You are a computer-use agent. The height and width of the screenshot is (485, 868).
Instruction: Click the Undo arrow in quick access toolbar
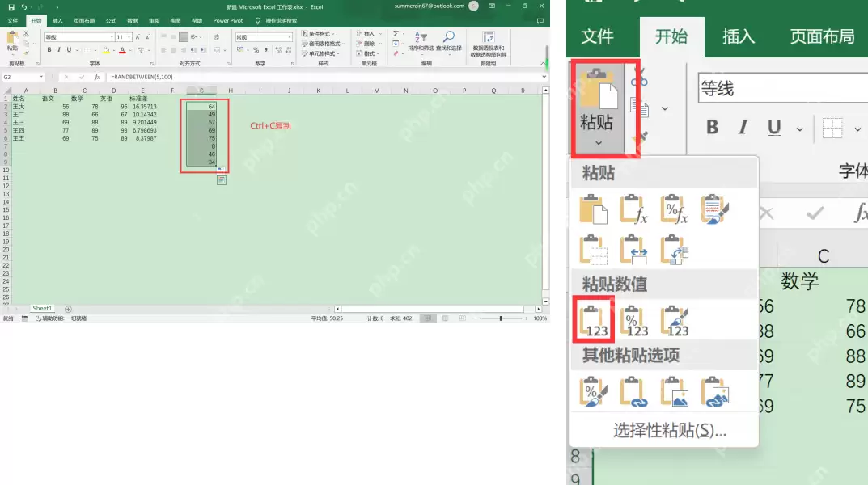pos(23,7)
